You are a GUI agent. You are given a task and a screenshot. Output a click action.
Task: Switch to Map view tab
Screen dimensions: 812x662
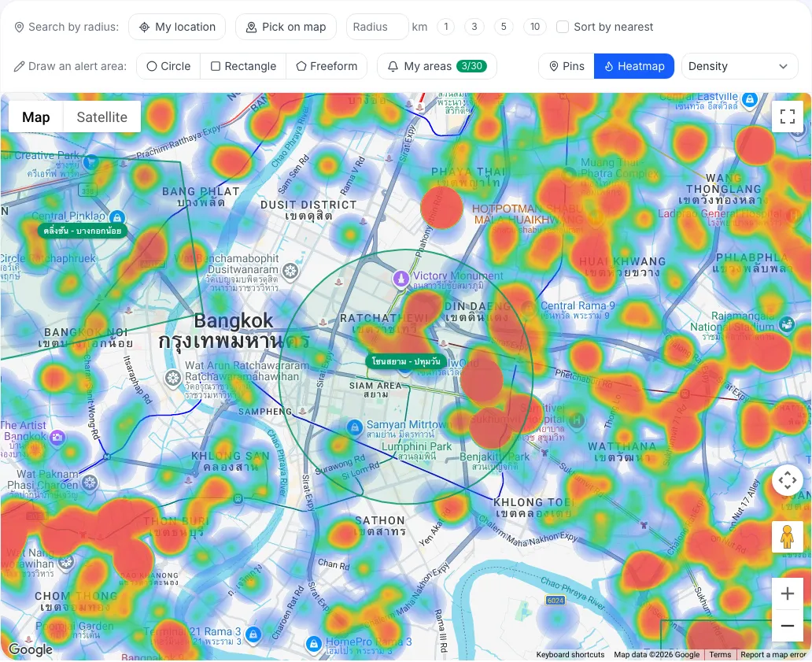pyautogui.click(x=35, y=117)
